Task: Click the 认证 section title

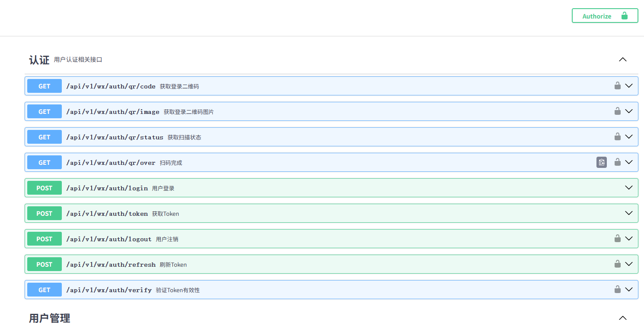Action: [39, 60]
